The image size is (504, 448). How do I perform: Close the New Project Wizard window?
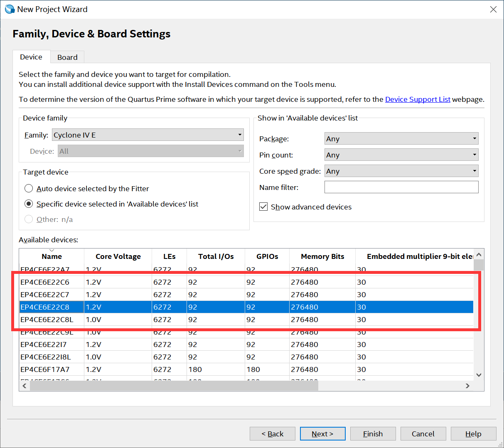click(493, 9)
